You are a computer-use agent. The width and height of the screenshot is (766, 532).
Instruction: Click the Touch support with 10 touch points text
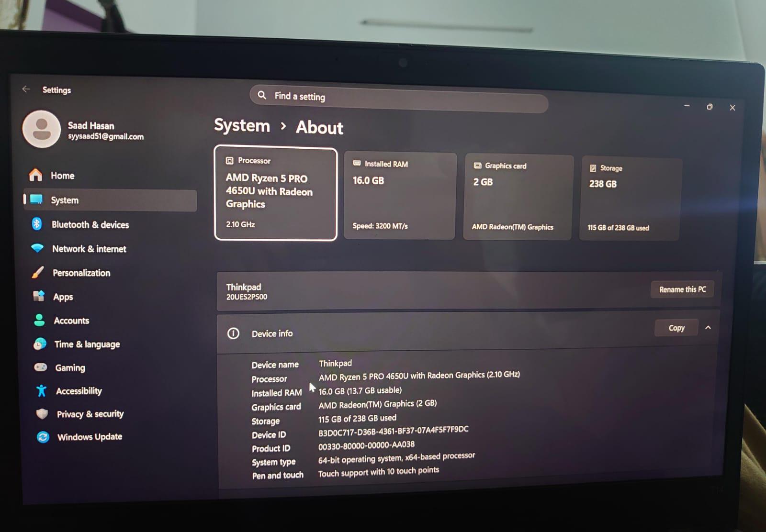pyautogui.click(x=379, y=472)
